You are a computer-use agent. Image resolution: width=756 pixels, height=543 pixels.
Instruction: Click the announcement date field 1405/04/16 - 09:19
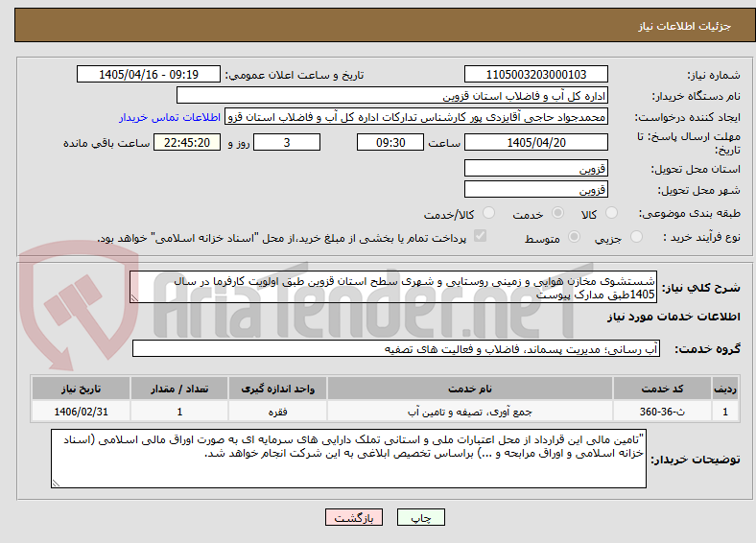[x=149, y=74]
